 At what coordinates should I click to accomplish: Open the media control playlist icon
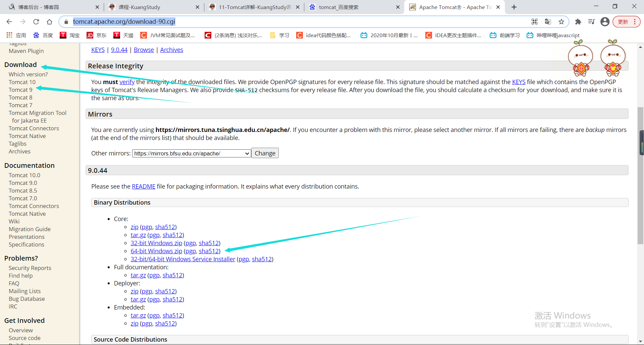591,22
